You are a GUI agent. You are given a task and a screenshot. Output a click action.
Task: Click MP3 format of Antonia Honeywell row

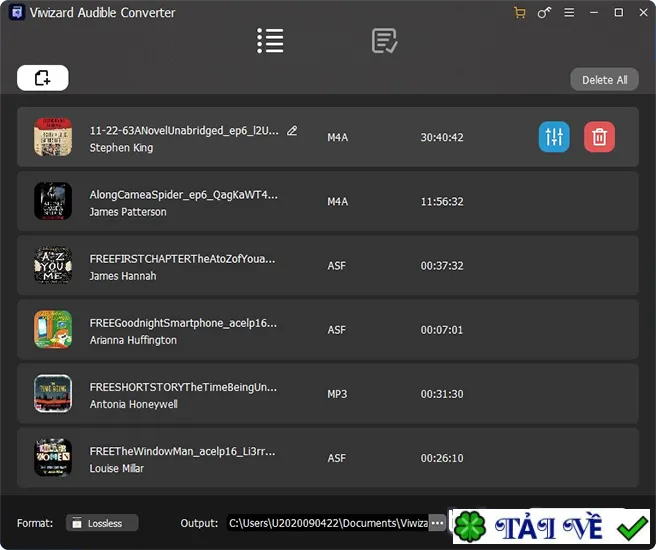(337, 394)
